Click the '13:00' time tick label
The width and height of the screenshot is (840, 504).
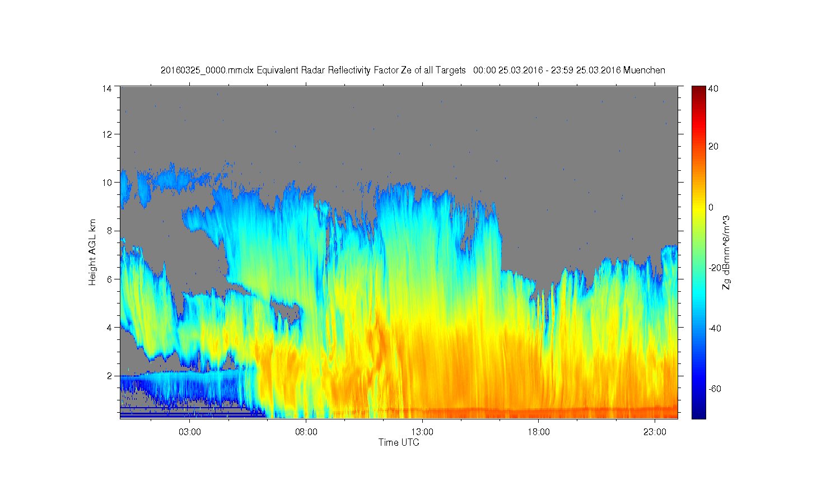tap(422, 432)
